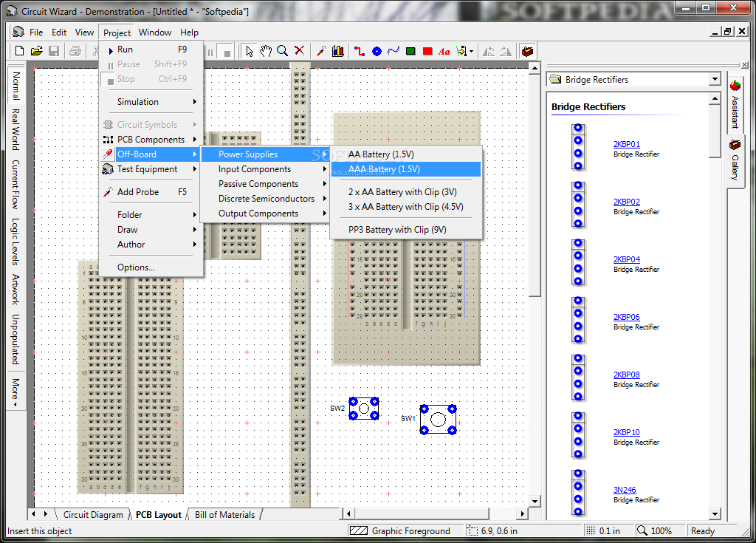Select the blue pad tool
This screenshot has width=756, height=543.
(377, 51)
